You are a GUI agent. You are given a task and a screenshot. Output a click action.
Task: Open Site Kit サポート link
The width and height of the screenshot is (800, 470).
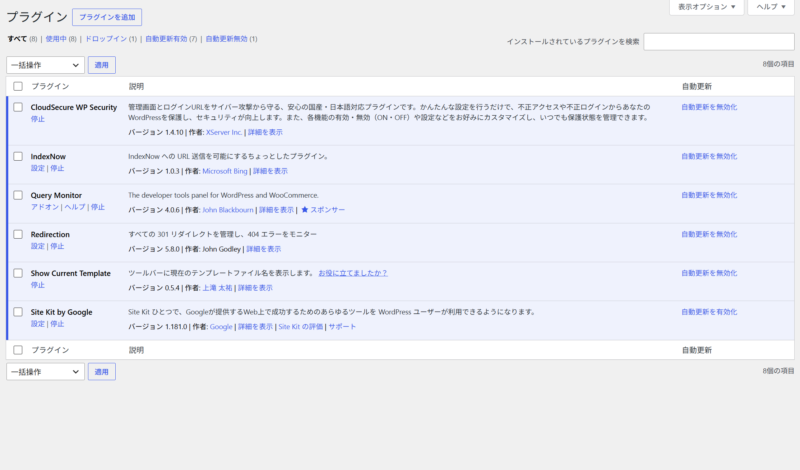click(x=342, y=327)
